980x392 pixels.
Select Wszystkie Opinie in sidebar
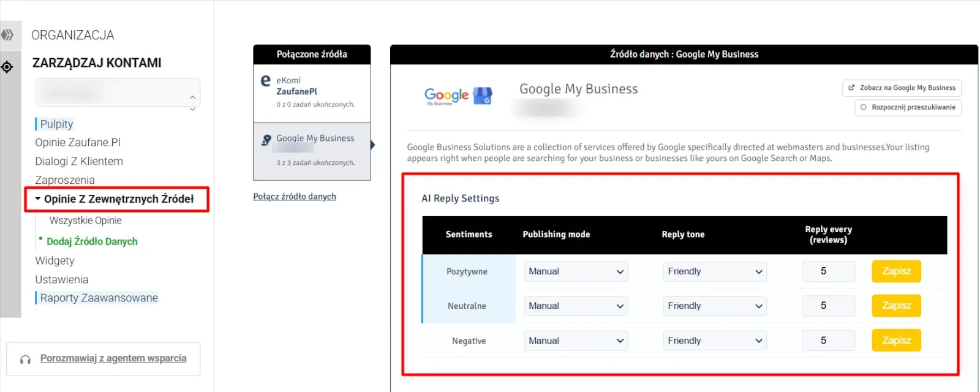86,221
